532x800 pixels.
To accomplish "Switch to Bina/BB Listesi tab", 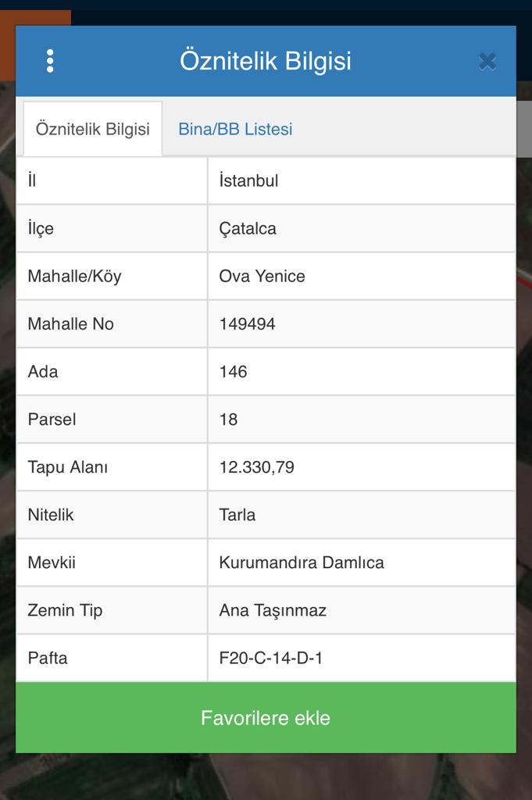I will (x=235, y=129).
